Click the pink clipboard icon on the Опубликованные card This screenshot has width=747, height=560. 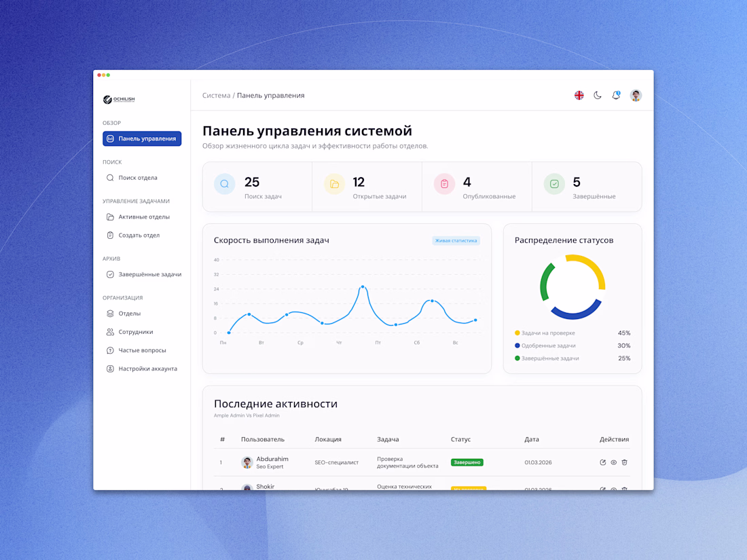[444, 184]
